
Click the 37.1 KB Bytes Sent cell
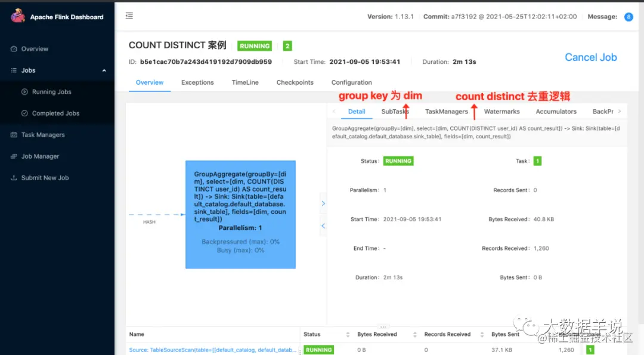(x=501, y=350)
